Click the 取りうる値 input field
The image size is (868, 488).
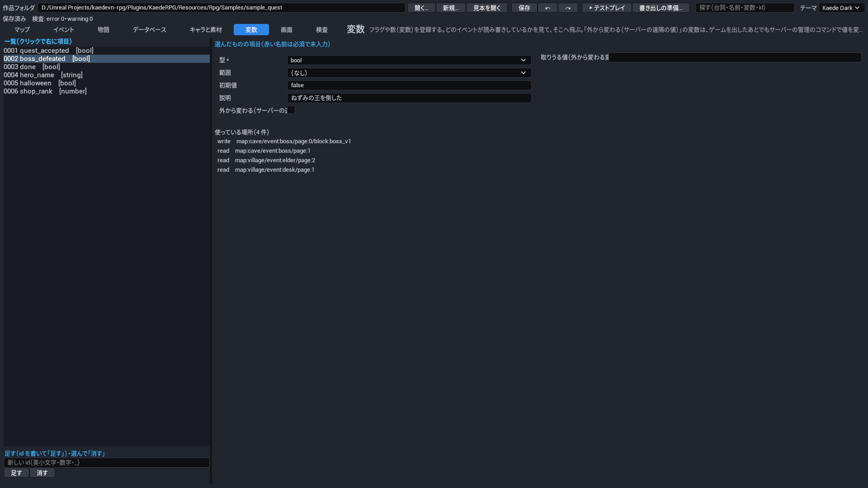[735, 57]
